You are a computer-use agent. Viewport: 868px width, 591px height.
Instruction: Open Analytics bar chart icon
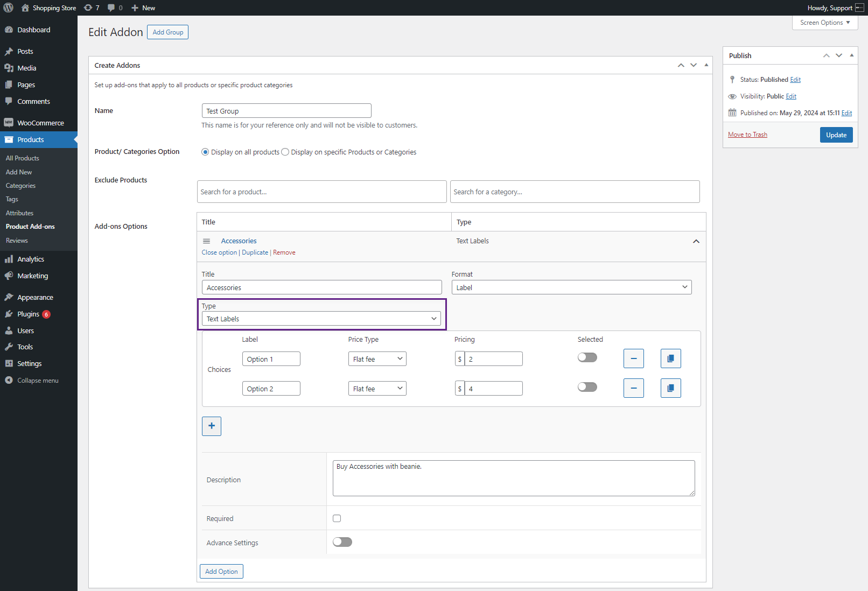9,259
